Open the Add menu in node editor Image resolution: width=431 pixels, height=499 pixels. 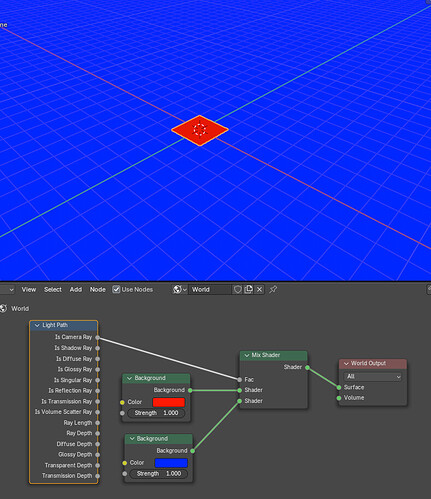coord(76,289)
